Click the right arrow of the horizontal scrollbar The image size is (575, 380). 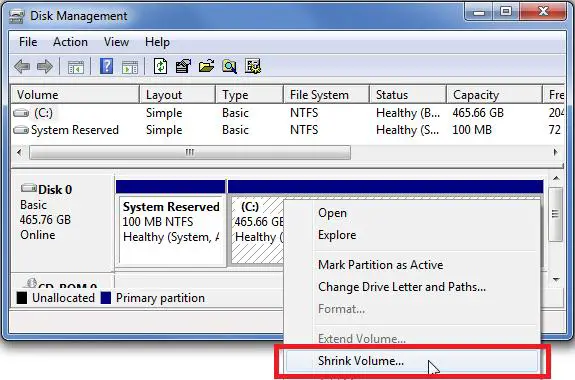(556, 152)
